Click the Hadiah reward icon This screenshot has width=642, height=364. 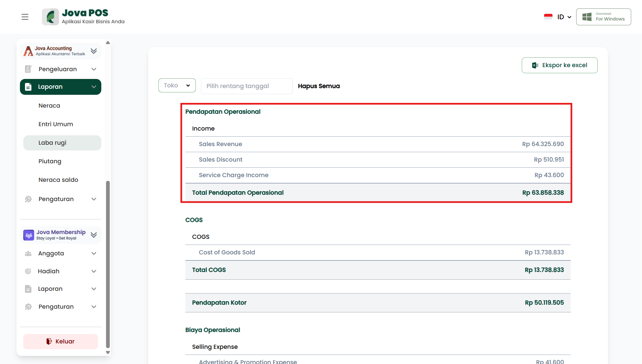(28, 271)
